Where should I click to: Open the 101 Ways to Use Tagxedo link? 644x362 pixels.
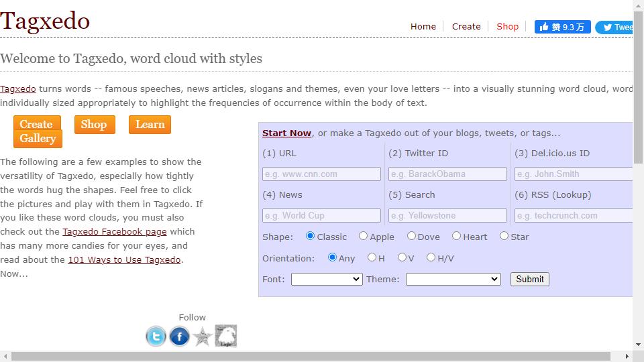pos(125,260)
